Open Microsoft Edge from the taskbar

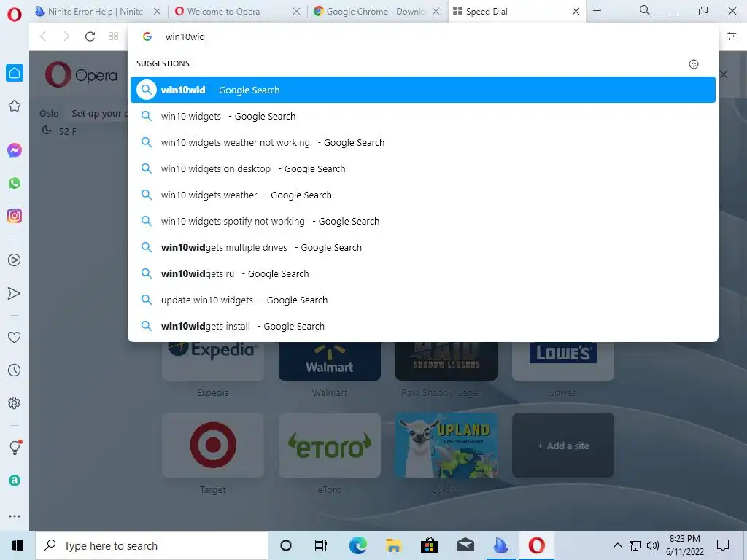tap(357, 545)
